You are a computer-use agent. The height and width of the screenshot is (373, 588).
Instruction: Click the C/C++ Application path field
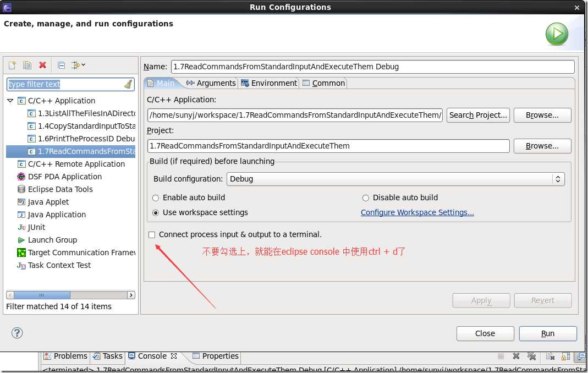[x=295, y=115]
